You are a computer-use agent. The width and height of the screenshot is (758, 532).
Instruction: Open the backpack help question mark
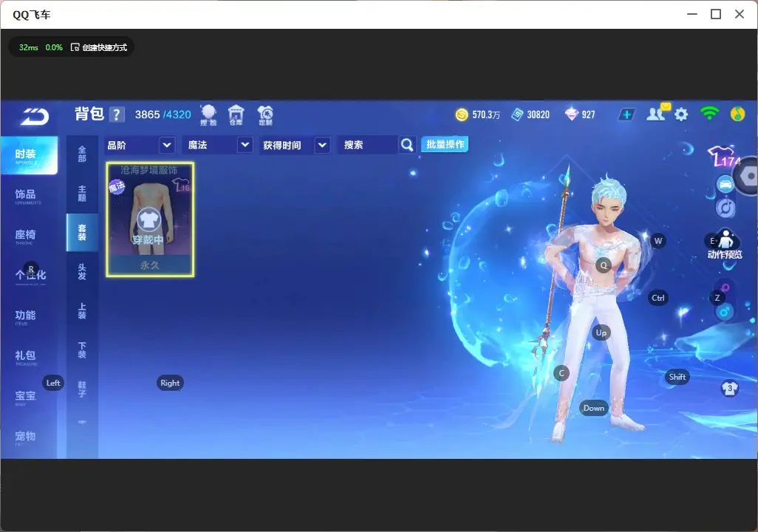click(x=117, y=115)
